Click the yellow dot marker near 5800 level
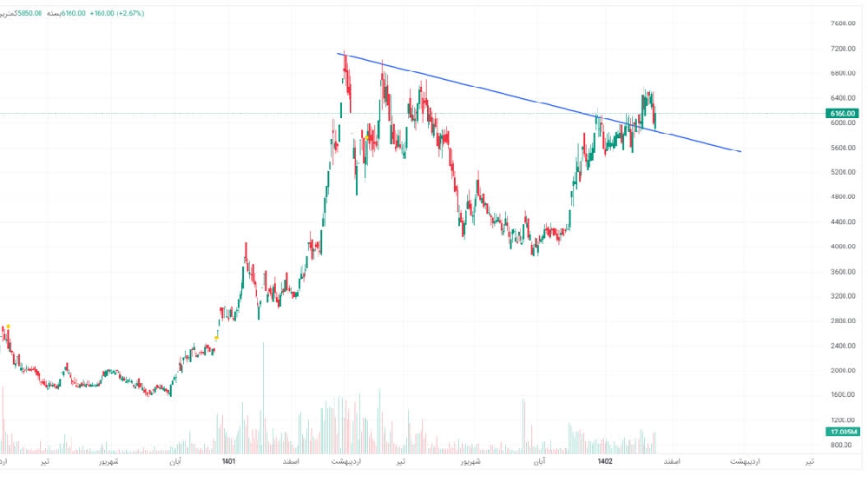This screenshot has height=489, width=868. (367, 137)
